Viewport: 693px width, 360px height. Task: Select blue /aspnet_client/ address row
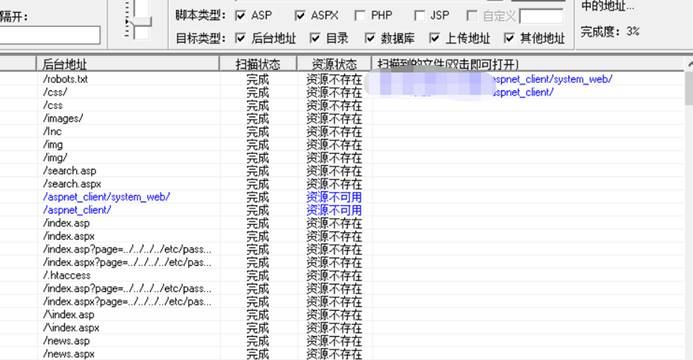(x=77, y=210)
